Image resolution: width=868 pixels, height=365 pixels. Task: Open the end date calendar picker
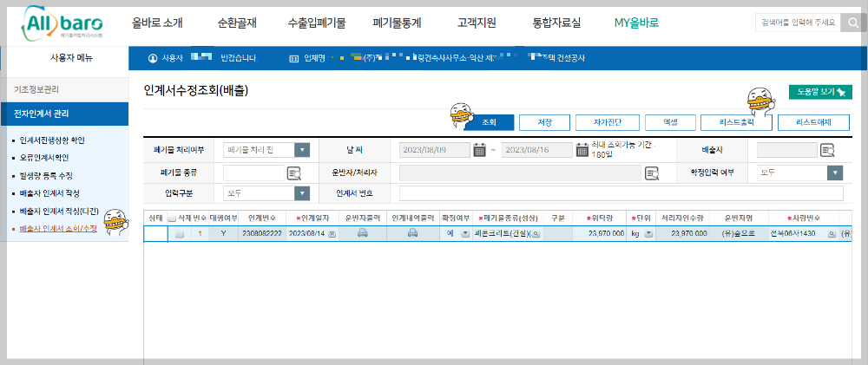582,150
